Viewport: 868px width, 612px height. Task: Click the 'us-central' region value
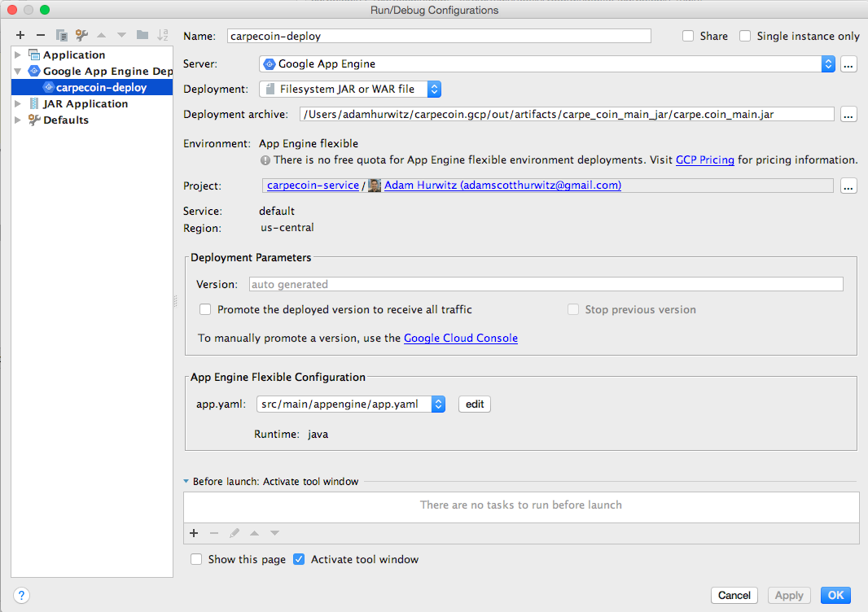click(287, 227)
